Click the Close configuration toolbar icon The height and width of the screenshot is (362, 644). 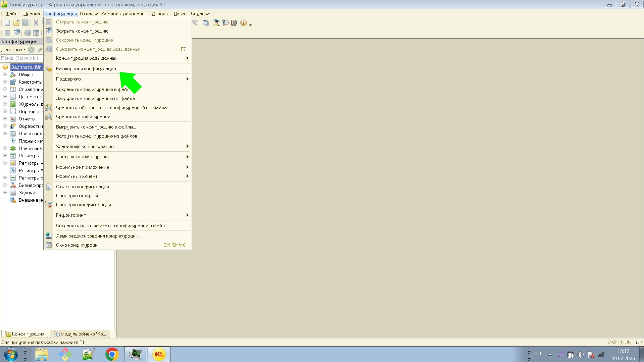(x=16, y=33)
